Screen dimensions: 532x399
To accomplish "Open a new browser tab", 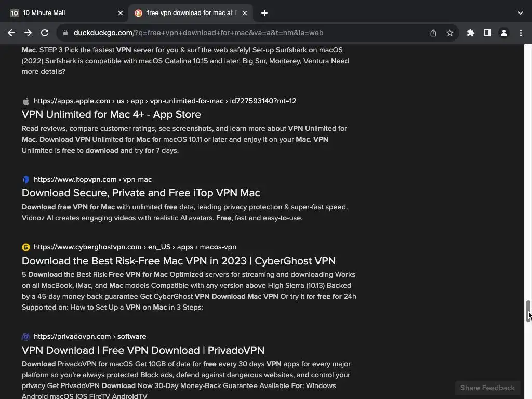I will click(x=264, y=13).
